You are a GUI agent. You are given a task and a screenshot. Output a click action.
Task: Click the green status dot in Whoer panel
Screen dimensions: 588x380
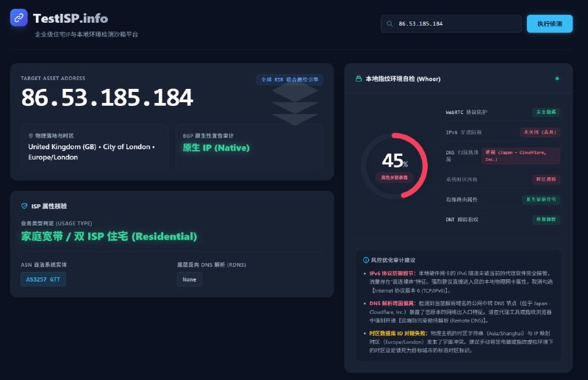pyautogui.click(x=557, y=79)
